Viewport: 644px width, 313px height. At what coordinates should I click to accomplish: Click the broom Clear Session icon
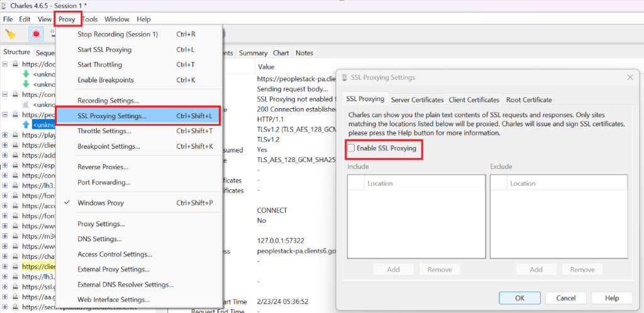point(11,34)
